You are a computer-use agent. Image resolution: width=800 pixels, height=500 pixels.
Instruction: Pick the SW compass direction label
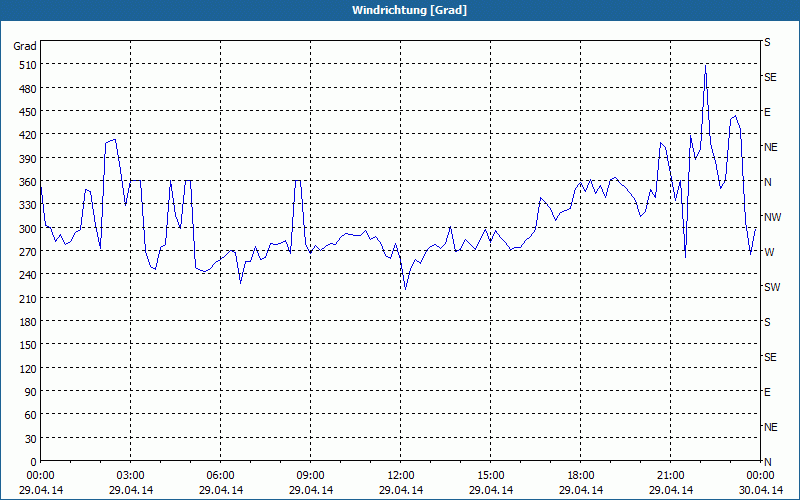pos(771,287)
